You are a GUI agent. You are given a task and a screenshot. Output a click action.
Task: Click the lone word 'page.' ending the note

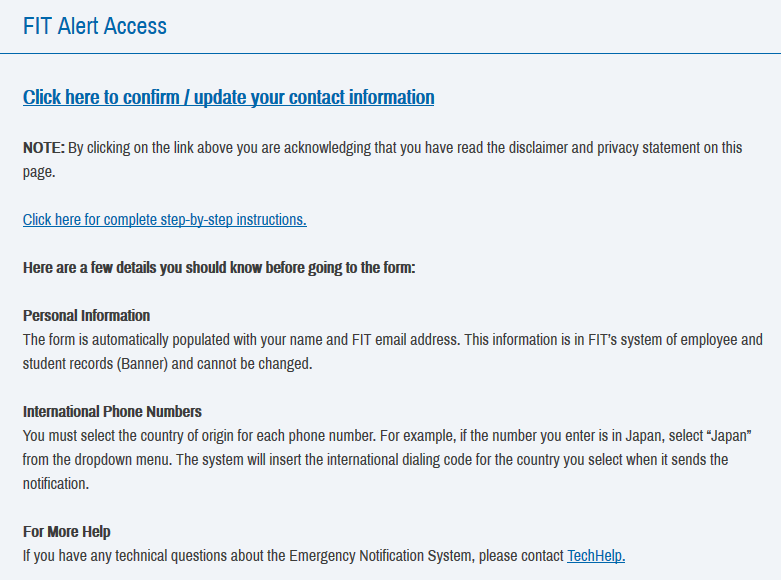tap(39, 173)
